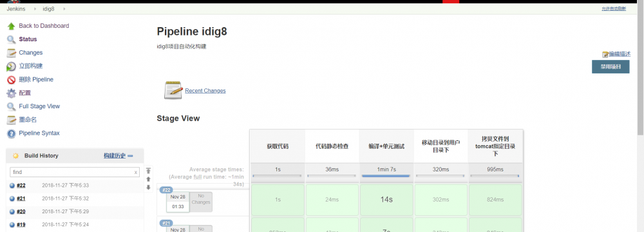The width and height of the screenshot is (644, 232).
Task: Click the No Changes box for build #22
Action: click(x=201, y=202)
